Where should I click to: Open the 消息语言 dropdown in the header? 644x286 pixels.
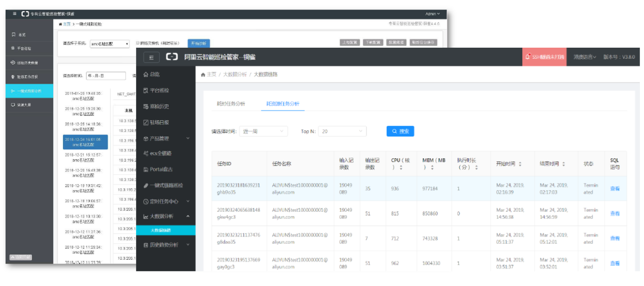coord(585,57)
